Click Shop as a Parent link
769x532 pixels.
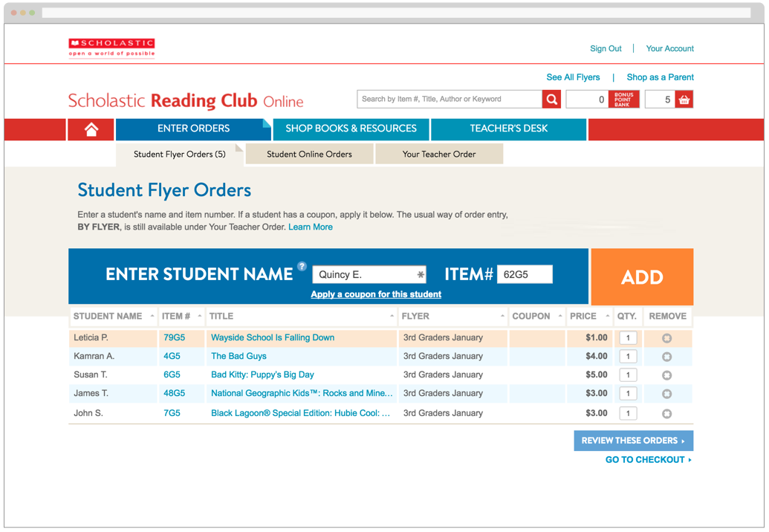(x=660, y=77)
